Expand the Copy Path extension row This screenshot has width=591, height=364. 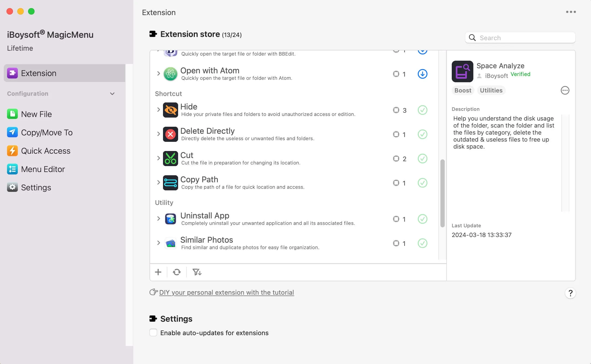click(158, 183)
